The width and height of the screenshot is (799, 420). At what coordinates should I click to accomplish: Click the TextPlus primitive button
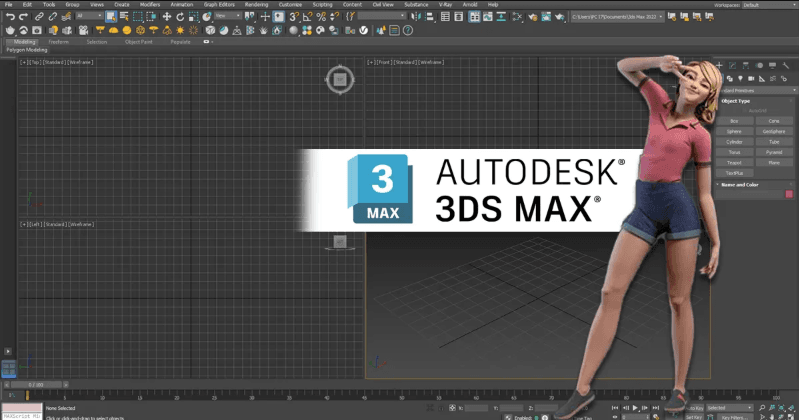point(734,173)
